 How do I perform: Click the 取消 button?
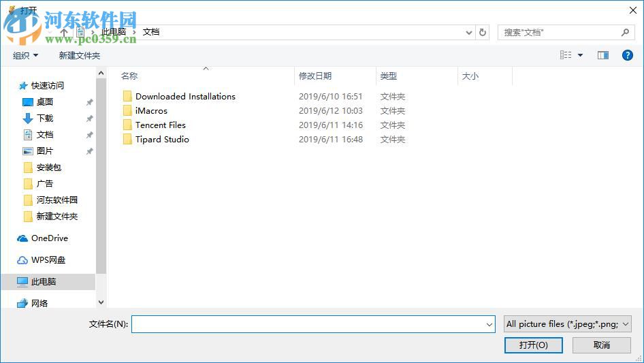coord(602,345)
